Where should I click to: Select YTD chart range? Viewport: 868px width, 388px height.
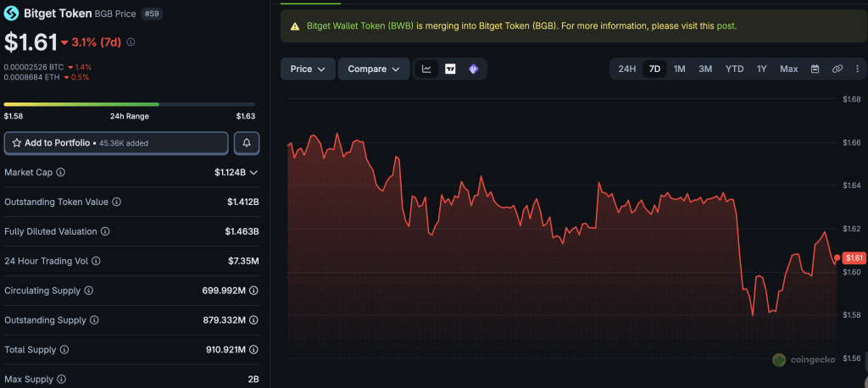[x=735, y=69]
